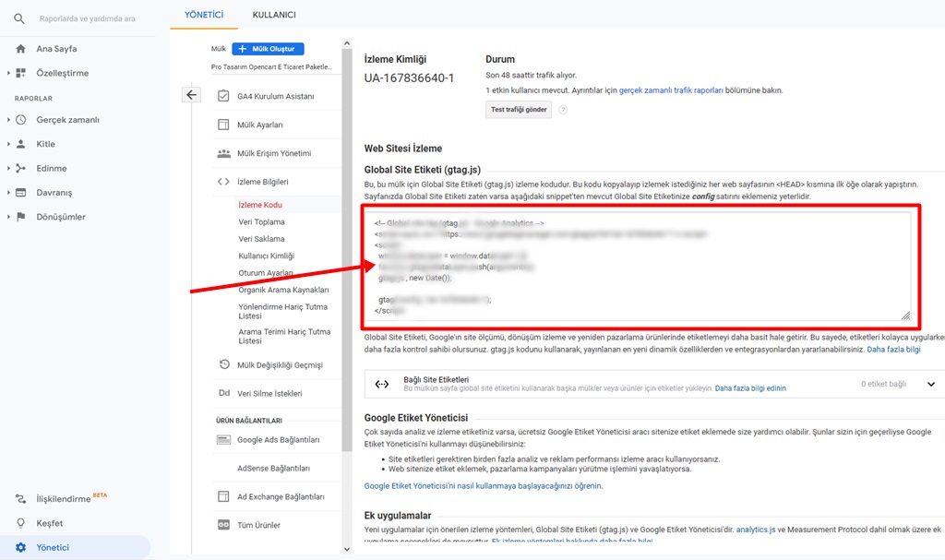This screenshot has height=560, width=945.
Task: Expand the Bağlı Site Etiketleri chevron
Action: point(931,384)
